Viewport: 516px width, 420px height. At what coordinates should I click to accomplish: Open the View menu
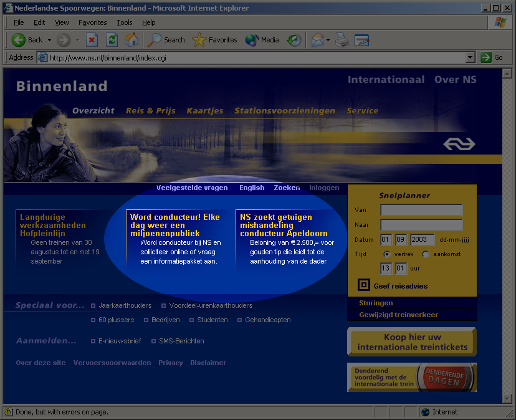coord(62,22)
